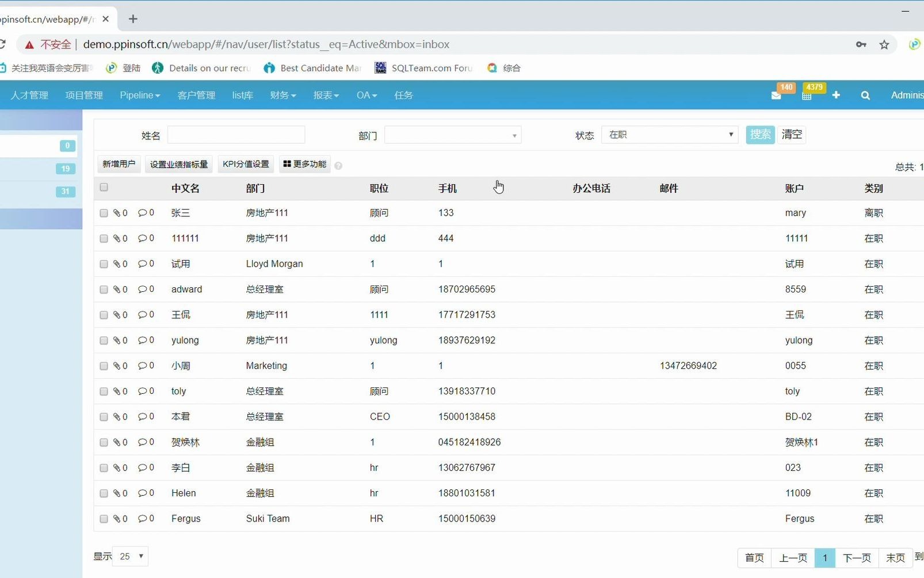Open attachments icon for 贺焕林 row
This screenshot has width=924, height=578.
pos(117,442)
